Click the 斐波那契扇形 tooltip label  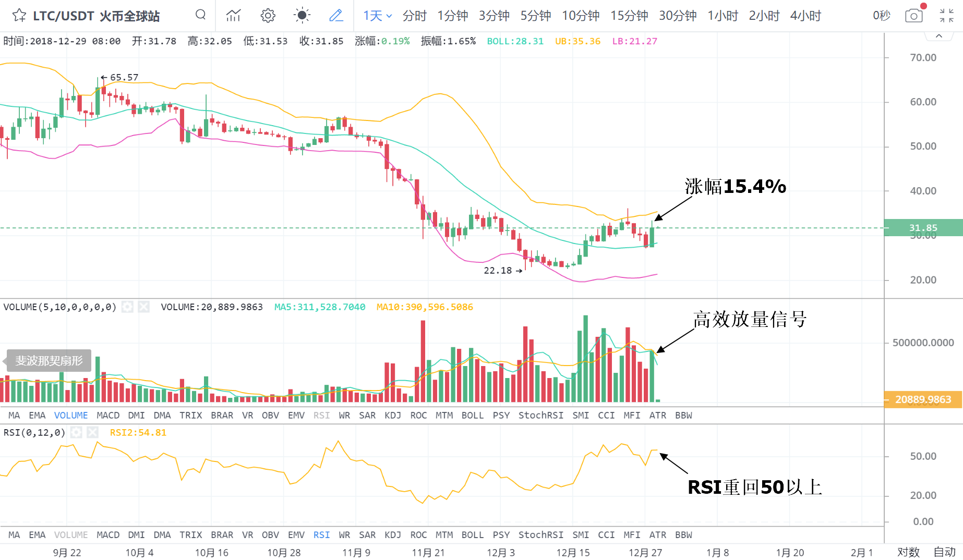[x=49, y=360]
